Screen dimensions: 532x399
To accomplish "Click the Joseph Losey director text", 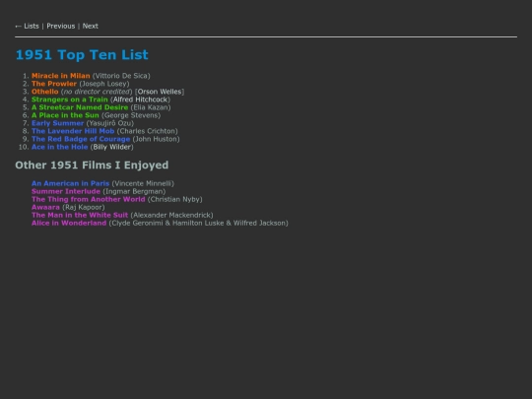I will coord(104,84).
